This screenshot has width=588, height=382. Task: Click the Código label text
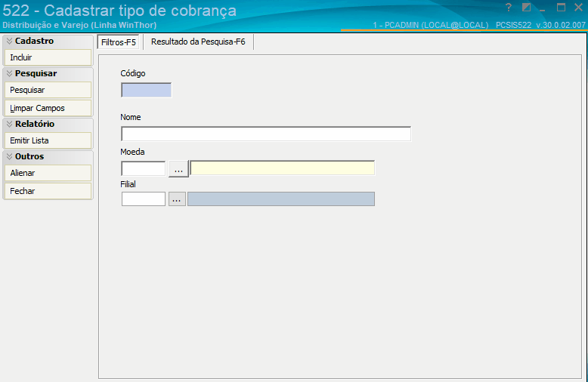[x=133, y=73]
